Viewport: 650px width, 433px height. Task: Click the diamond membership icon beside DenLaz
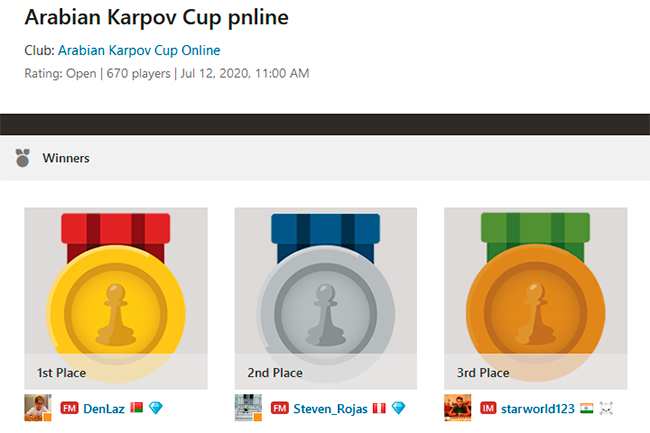[154, 408]
